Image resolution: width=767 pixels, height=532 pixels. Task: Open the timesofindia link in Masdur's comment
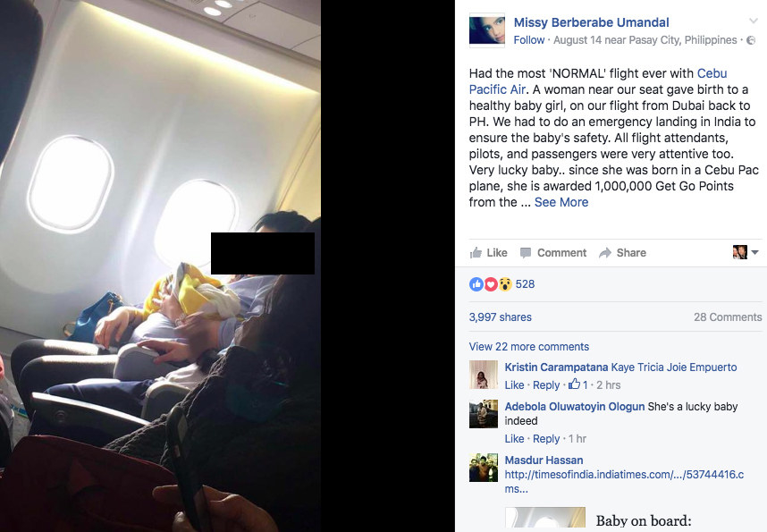coord(624,482)
